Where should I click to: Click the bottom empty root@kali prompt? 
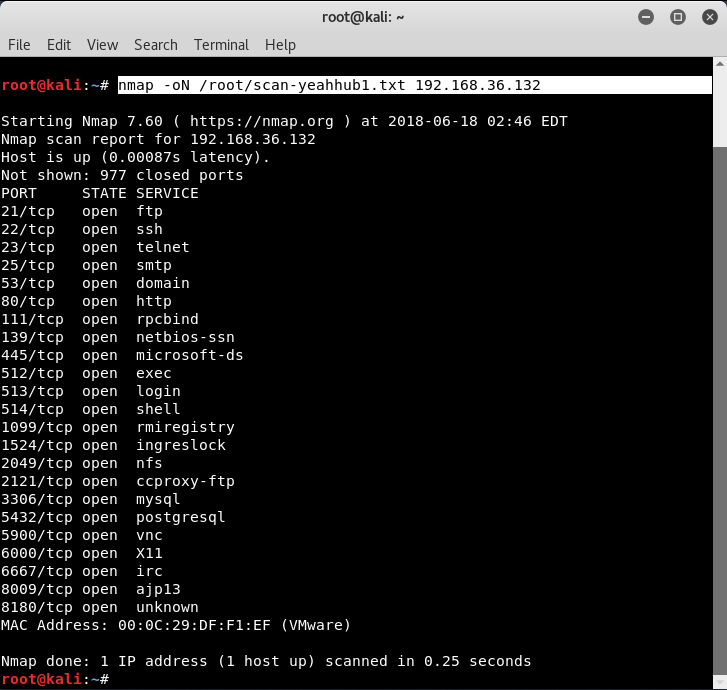pos(55,679)
